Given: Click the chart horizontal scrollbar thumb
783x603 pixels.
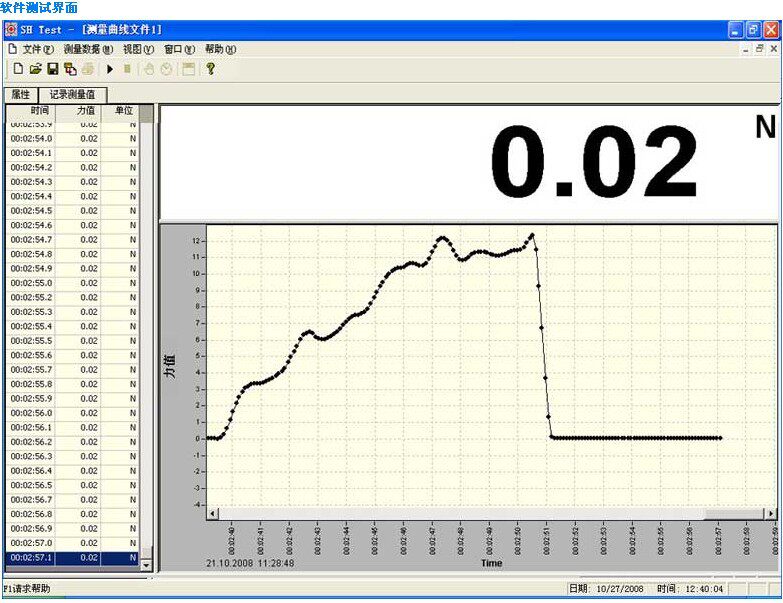Looking at the screenshot, I should (735, 513).
